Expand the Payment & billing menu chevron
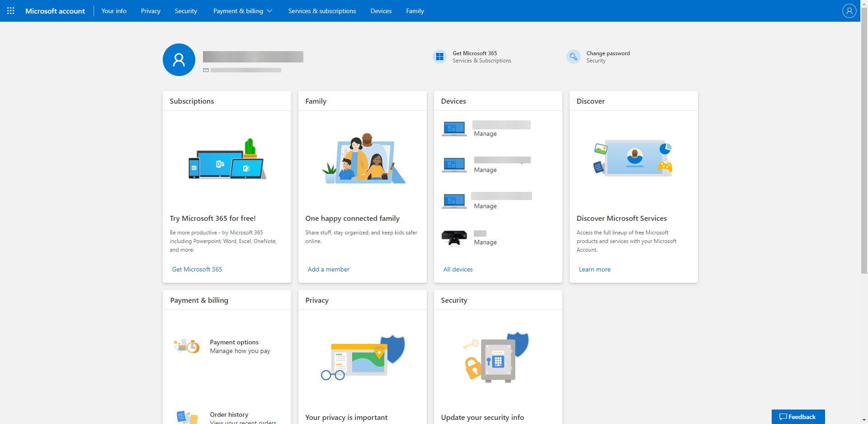868x424 pixels. click(x=269, y=11)
